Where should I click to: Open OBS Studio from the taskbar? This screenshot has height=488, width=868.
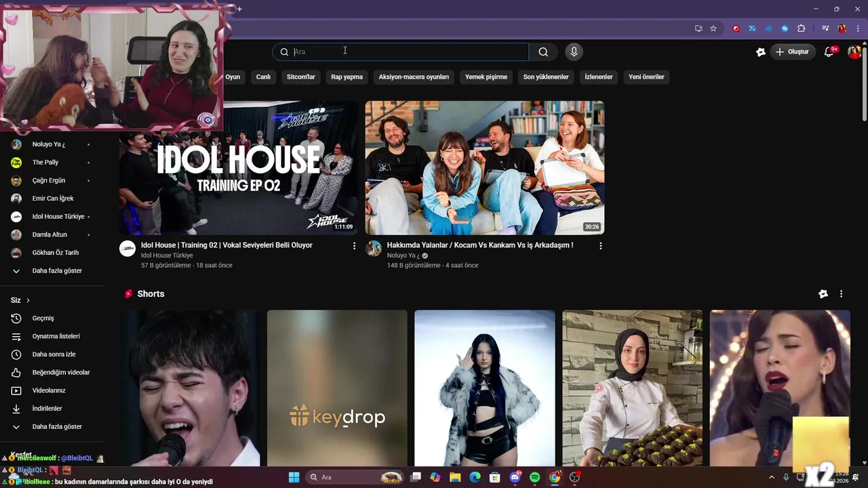pos(574,477)
